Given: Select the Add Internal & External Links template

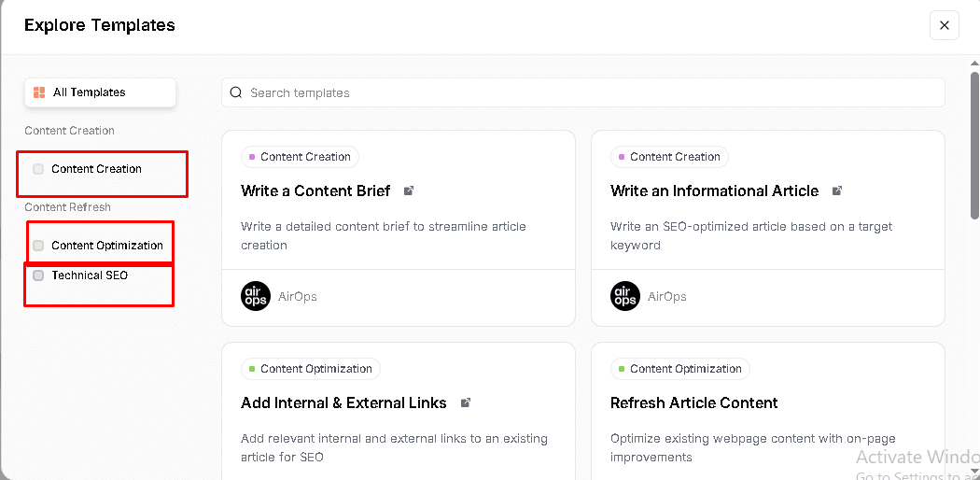Looking at the screenshot, I should click(343, 402).
